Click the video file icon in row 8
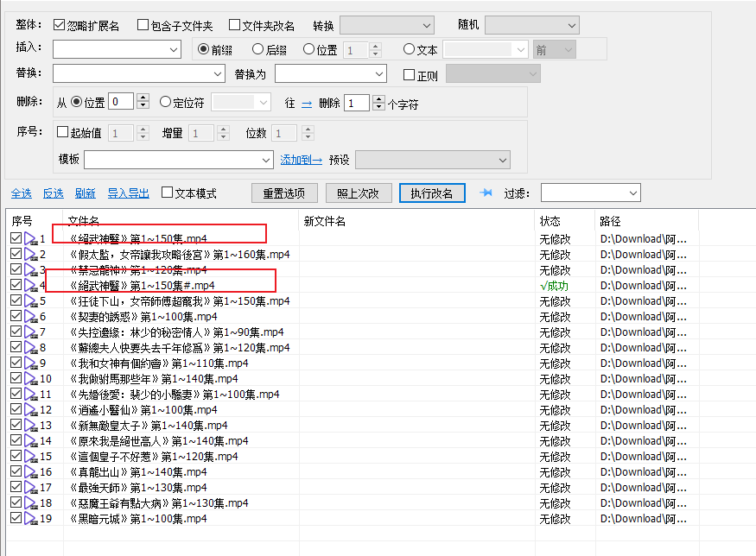This screenshot has width=756, height=556. pyautogui.click(x=31, y=348)
